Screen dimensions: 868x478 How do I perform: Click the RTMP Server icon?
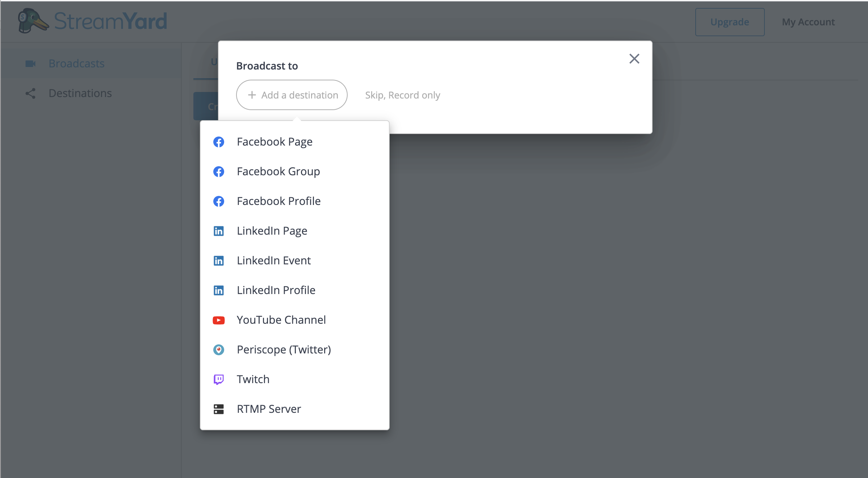[x=219, y=408]
